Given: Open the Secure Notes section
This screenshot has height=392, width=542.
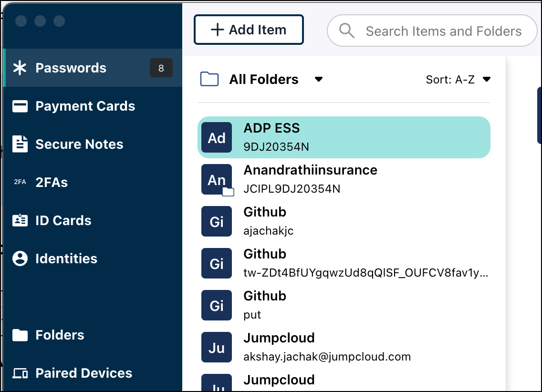Looking at the screenshot, I should (x=79, y=144).
